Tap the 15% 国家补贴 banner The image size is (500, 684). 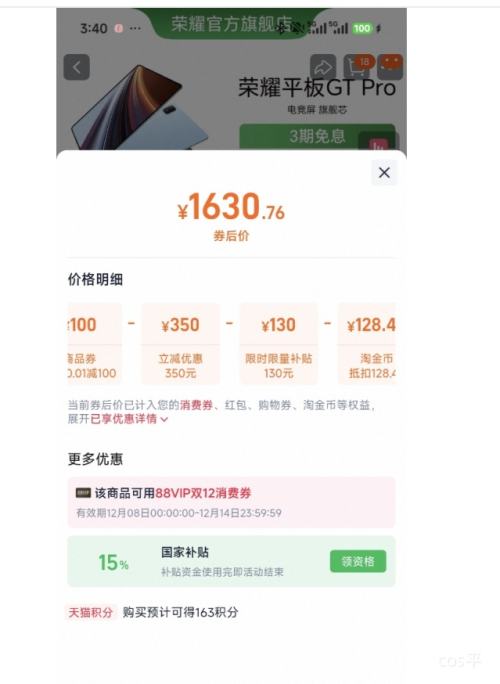[231, 561]
